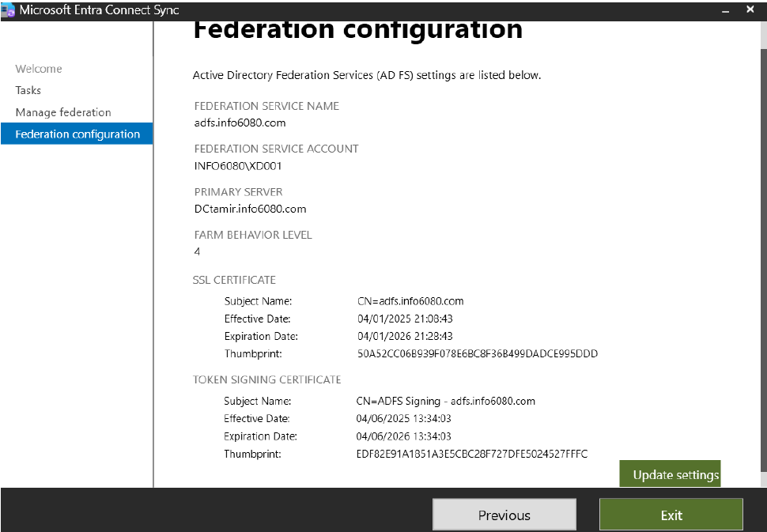
Task: Click service account INFO6080\XD001
Action: [x=238, y=166]
